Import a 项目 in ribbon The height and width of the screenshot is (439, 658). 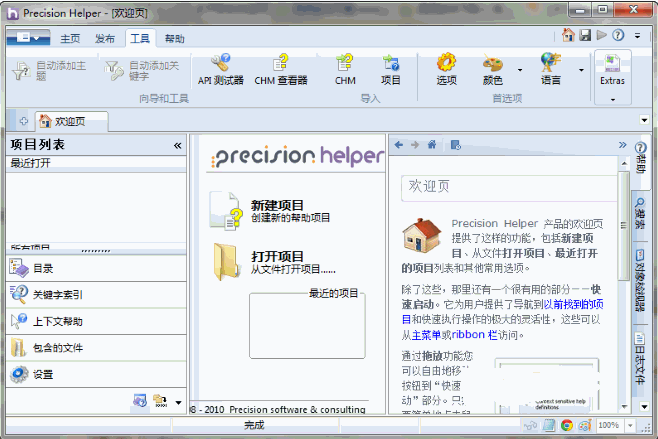[x=391, y=70]
